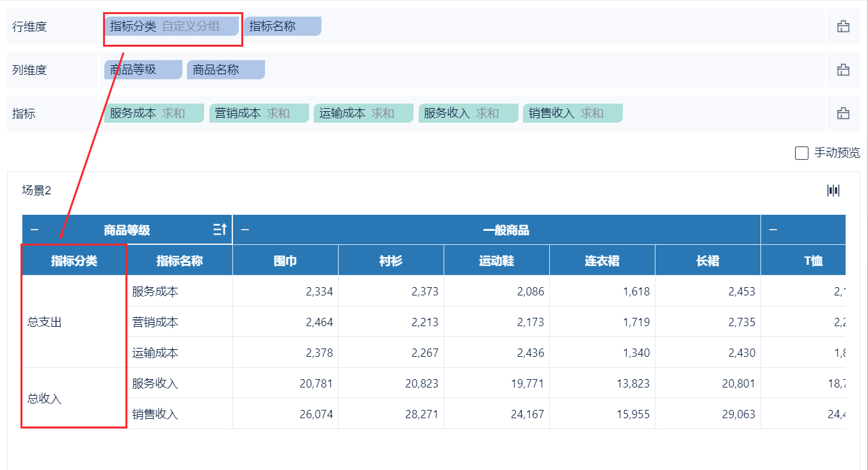
Task: Select the 总支出 category cell
Action: [45, 322]
